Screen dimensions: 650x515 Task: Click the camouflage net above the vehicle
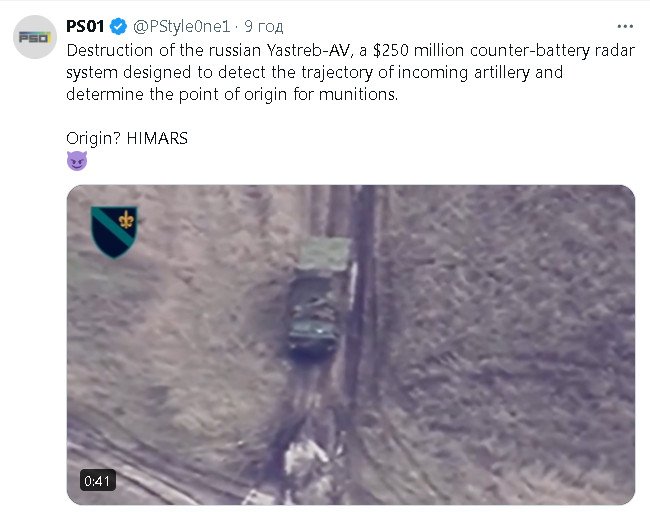click(325, 254)
